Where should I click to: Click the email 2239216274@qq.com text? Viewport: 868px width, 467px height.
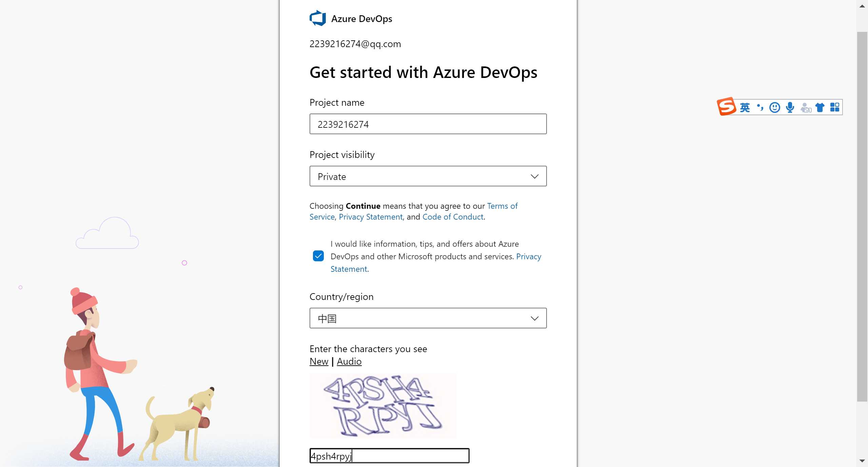click(355, 44)
